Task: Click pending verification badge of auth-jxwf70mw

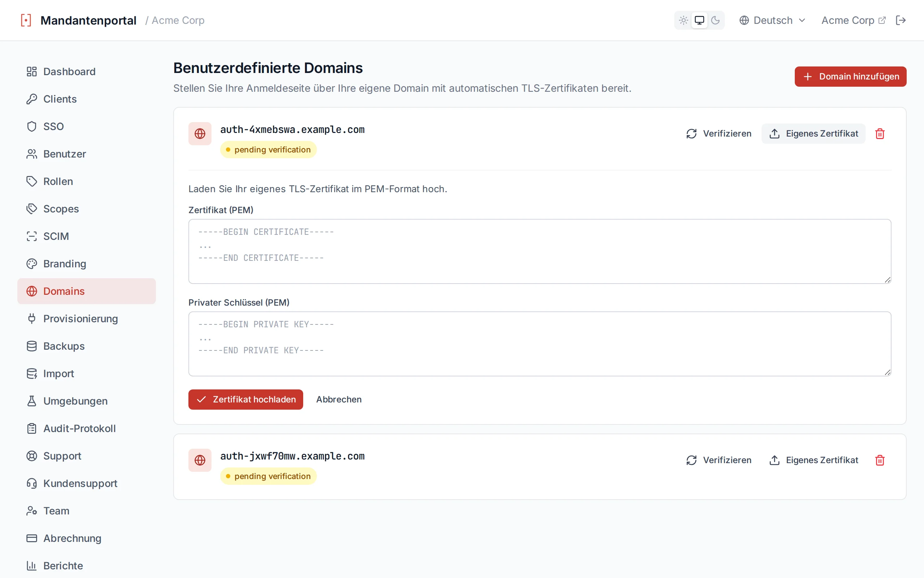Action: (x=269, y=476)
